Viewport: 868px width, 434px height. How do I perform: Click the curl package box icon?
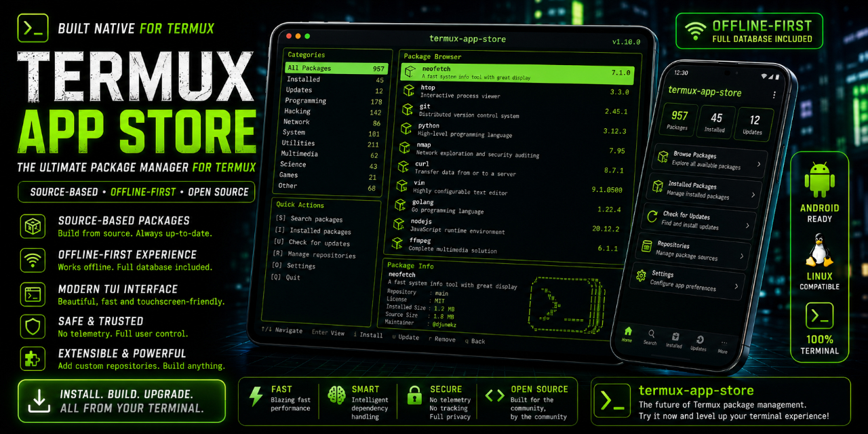403,167
